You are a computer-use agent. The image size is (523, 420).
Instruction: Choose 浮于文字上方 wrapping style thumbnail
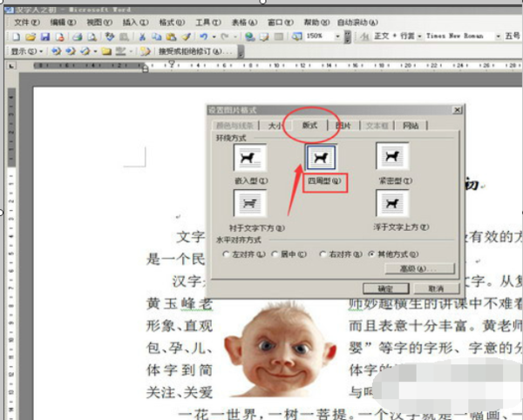(x=392, y=203)
